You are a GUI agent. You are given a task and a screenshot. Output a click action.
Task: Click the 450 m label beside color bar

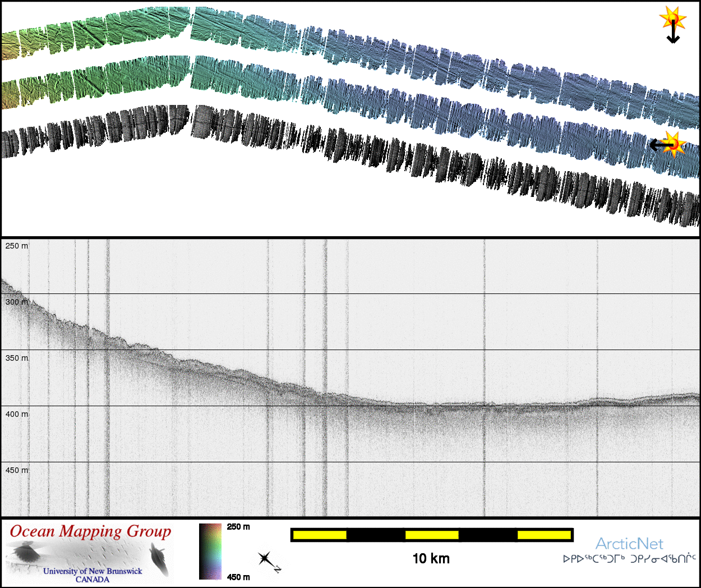238,577
